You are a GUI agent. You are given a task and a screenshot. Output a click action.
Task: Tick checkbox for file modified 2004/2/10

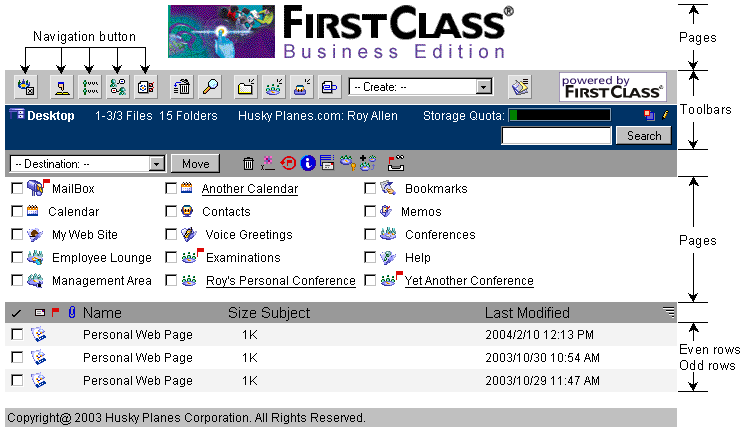(17, 334)
